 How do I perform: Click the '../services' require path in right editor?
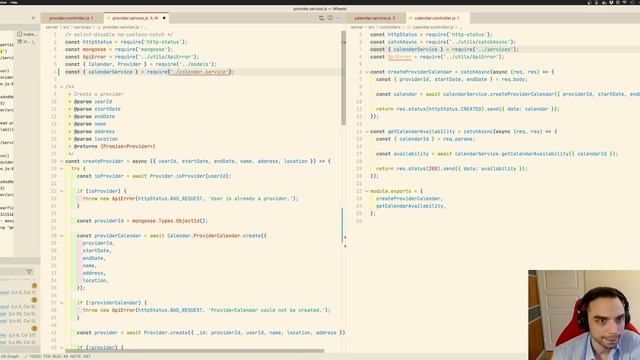[493, 49]
